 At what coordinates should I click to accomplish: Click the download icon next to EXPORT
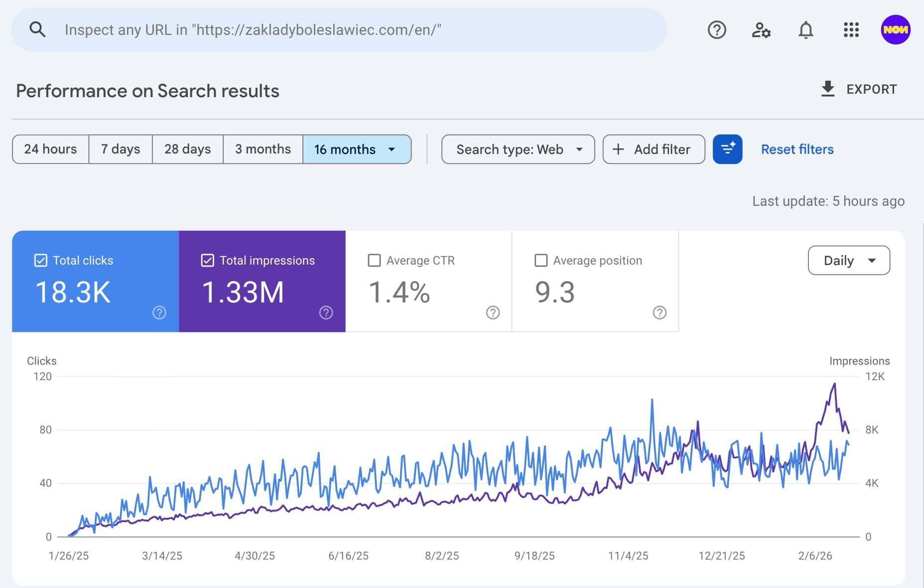pyautogui.click(x=827, y=89)
